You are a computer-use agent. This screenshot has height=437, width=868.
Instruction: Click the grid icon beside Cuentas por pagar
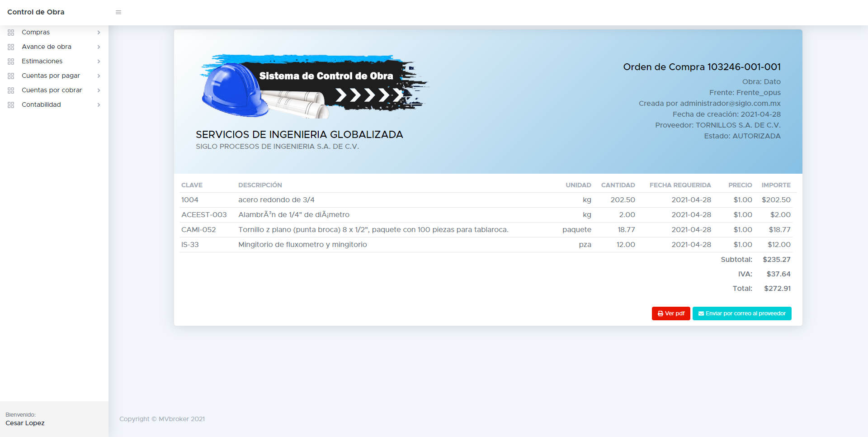pyautogui.click(x=11, y=76)
